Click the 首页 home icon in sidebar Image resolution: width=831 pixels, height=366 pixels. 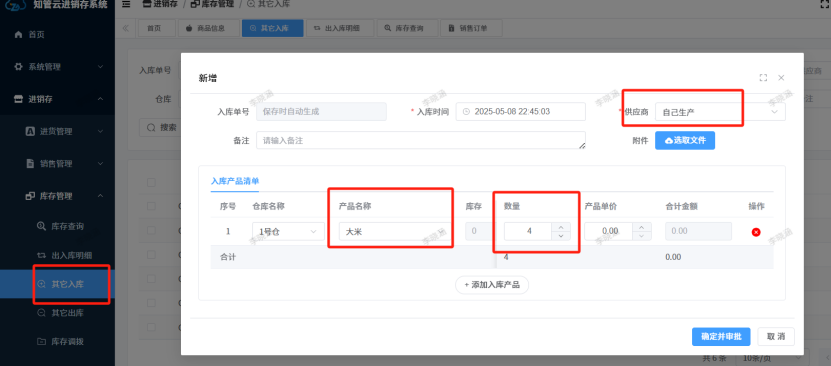click(x=19, y=34)
